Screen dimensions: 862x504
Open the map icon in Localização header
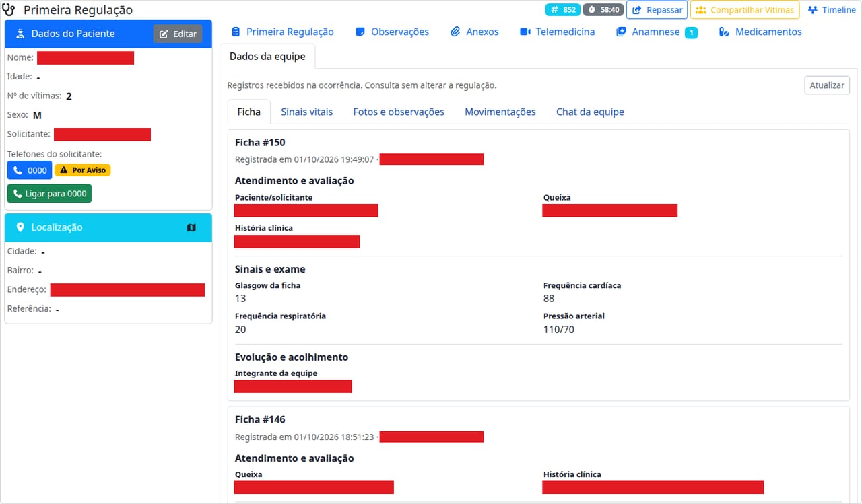pos(191,228)
